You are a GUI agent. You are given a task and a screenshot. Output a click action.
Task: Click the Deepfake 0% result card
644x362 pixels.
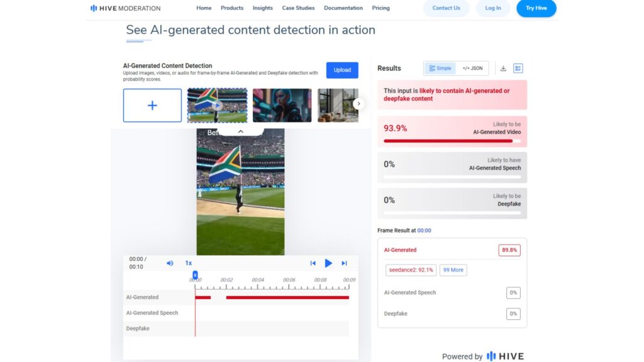coord(452,203)
